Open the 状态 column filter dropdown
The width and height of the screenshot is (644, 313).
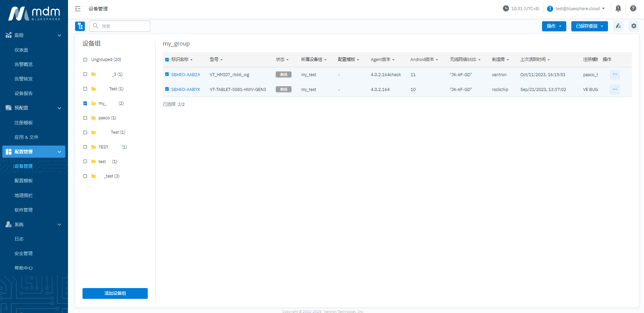point(287,59)
